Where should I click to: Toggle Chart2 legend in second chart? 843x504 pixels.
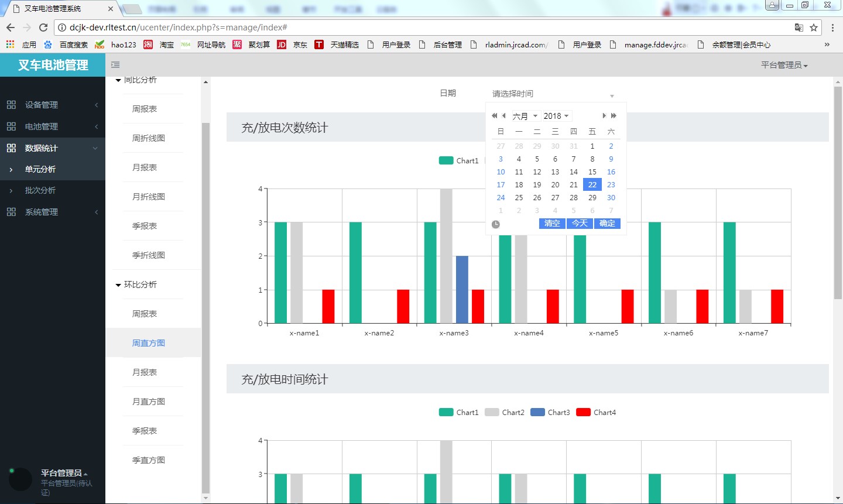pos(505,412)
